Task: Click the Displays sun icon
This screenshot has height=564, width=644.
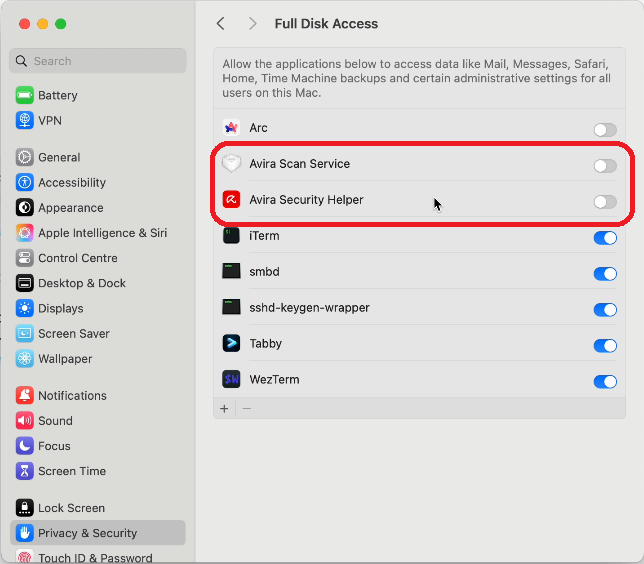Action: tap(25, 308)
